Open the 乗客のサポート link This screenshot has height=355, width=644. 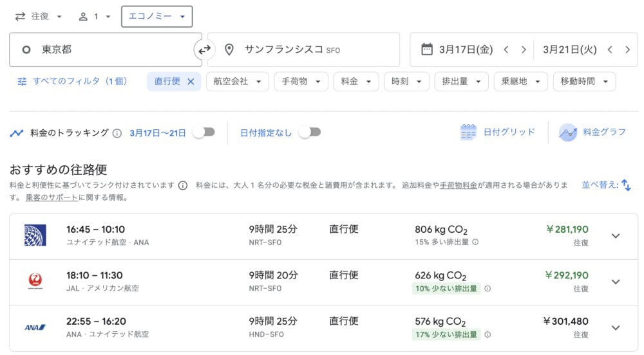click(52, 197)
